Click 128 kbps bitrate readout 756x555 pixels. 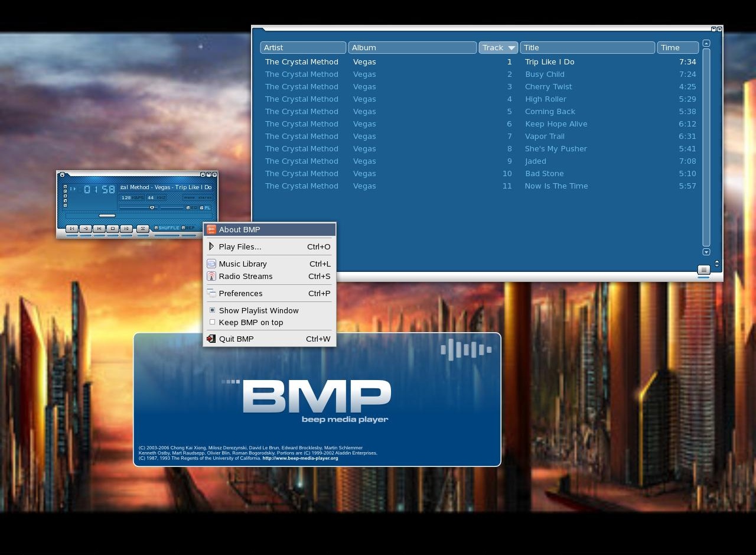132,197
